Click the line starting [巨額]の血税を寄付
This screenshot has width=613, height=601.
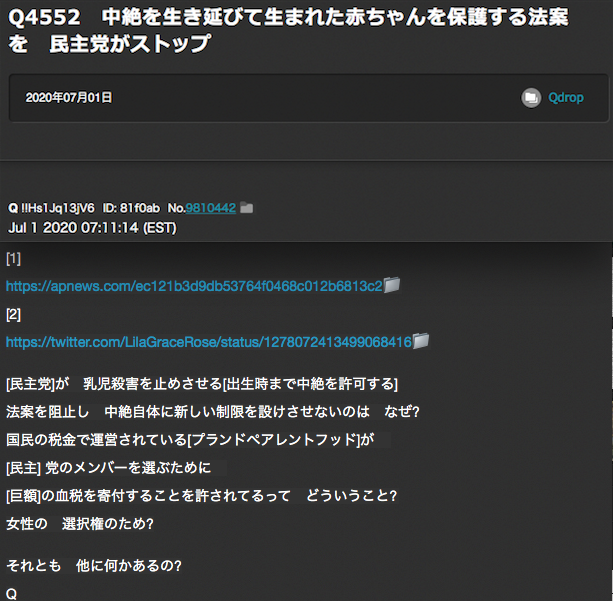coord(202,496)
